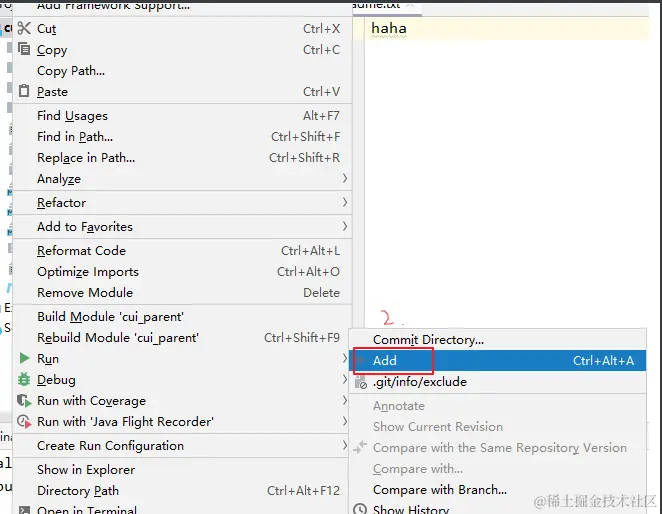This screenshot has width=662, height=514.
Task: Click the green Debug bug icon
Action: click(x=24, y=379)
